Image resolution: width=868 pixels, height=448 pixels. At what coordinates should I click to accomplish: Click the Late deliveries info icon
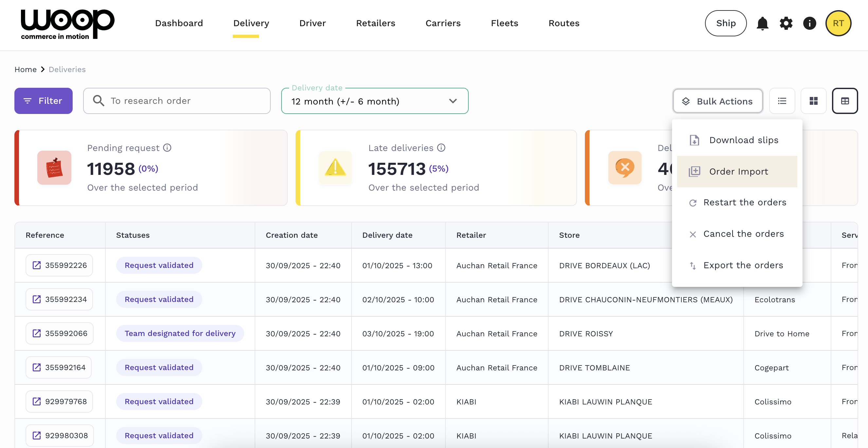tap(441, 148)
